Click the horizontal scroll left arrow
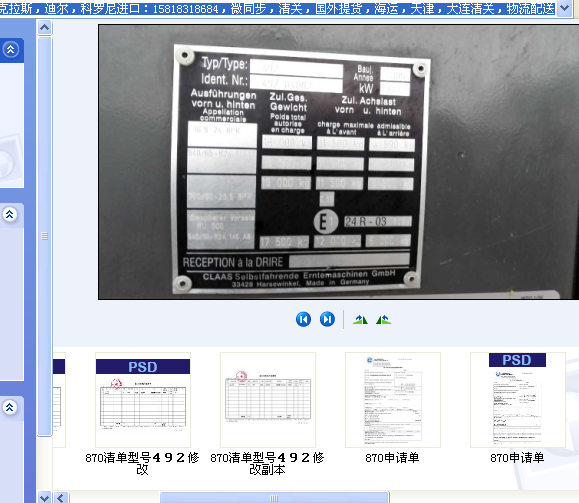The width and height of the screenshot is (579, 503). click(62, 497)
